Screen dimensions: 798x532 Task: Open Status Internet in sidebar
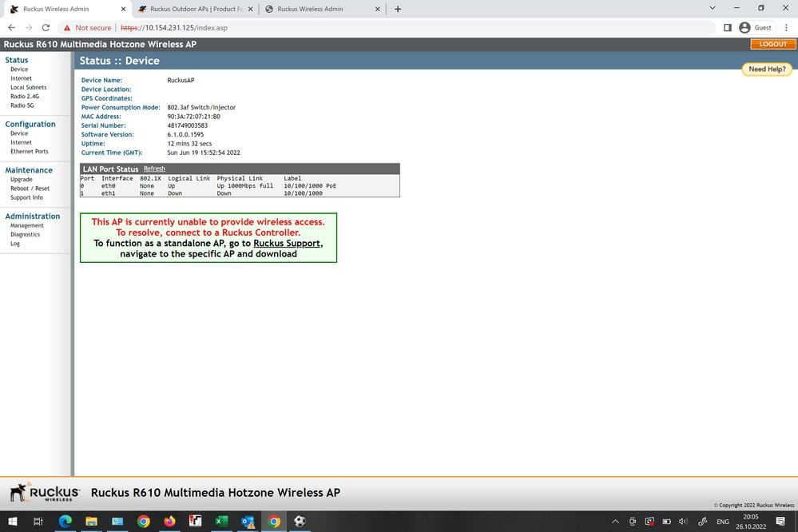click(21, 78)
